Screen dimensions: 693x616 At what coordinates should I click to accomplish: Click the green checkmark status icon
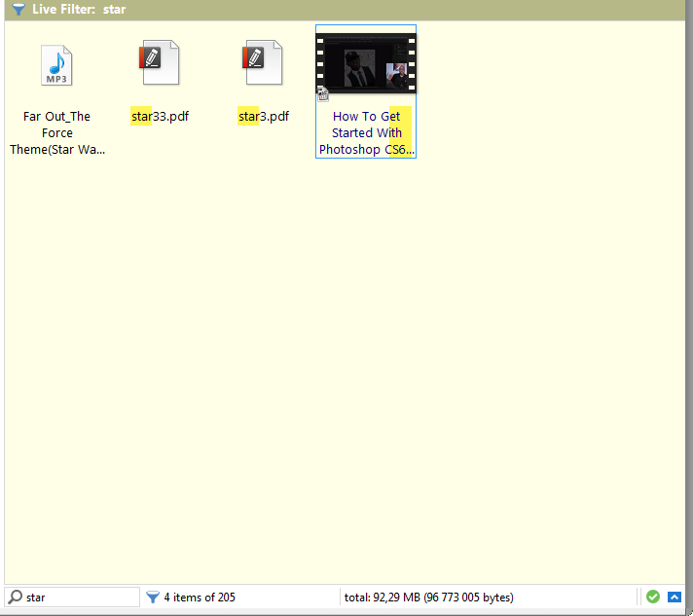click(653, 597)
